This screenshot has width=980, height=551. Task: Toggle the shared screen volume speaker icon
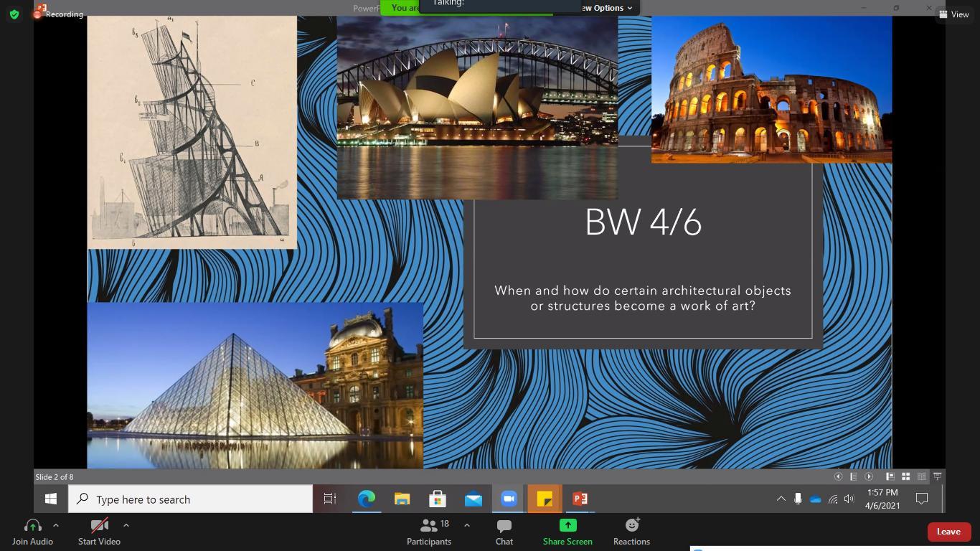[x=849, y=499]
